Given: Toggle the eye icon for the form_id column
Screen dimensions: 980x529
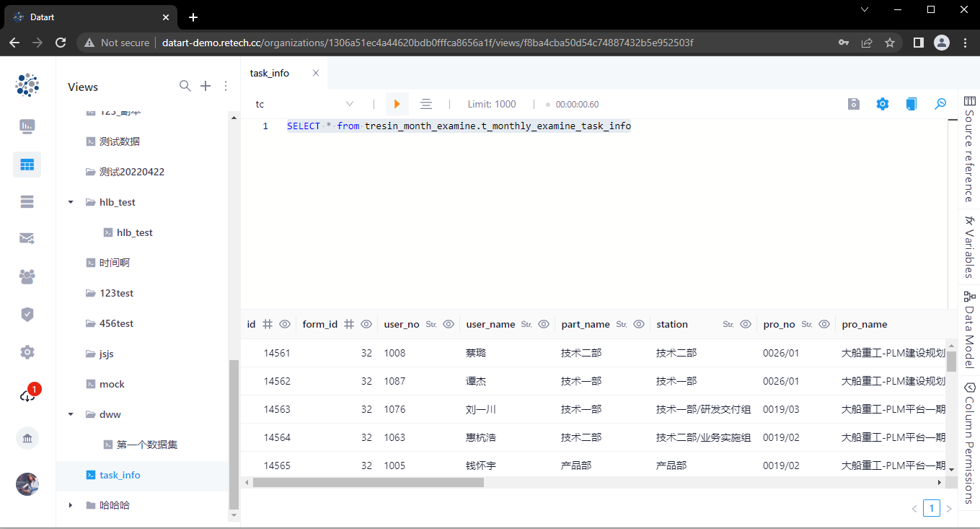Looking at the screenshot, I should pyautogui.click(x=366, y=324).
